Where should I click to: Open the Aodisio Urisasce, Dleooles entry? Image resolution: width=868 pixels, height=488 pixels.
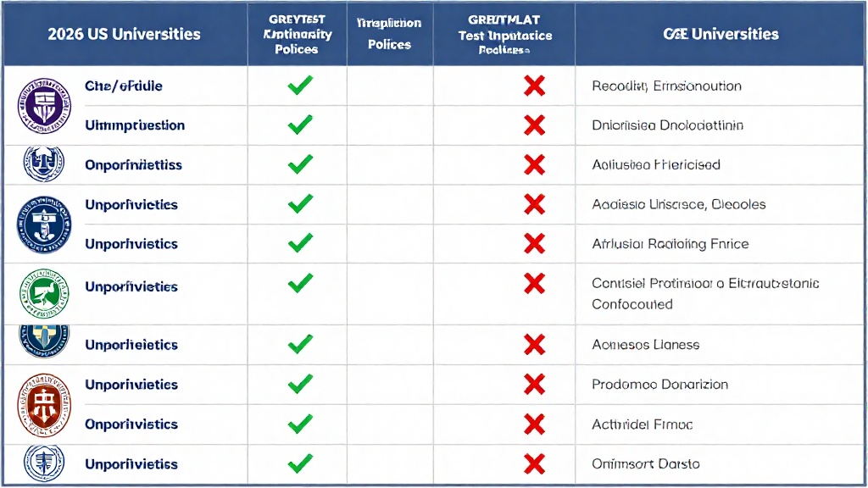point(678,204)
